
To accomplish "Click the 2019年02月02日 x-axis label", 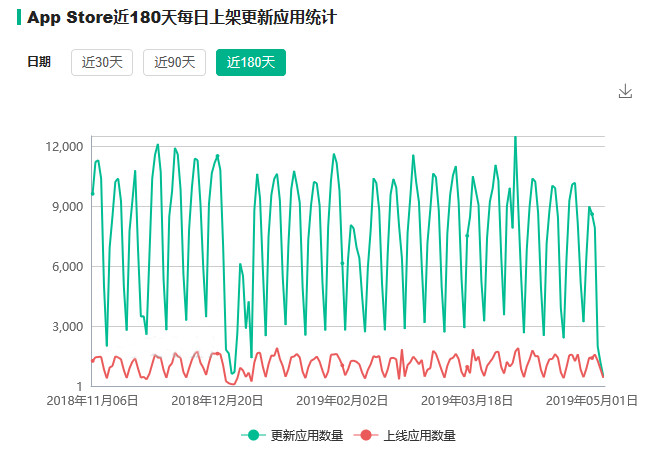I will click(342, 400).
